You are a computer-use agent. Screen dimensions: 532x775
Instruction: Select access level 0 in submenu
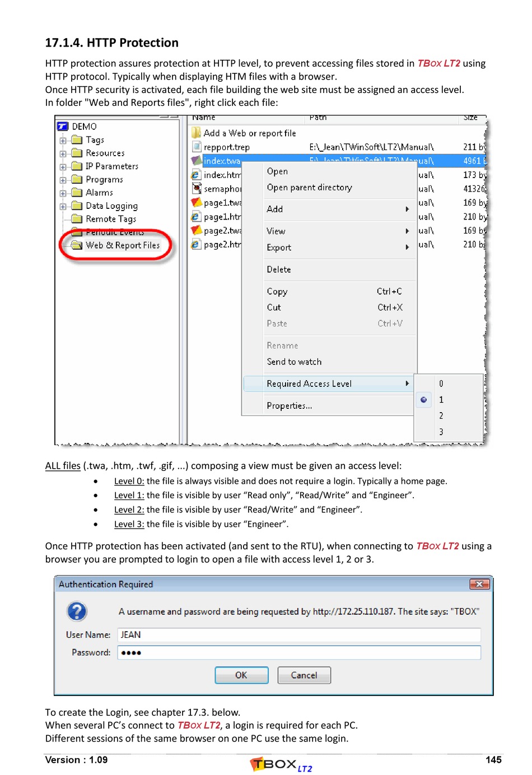(441, 384)
